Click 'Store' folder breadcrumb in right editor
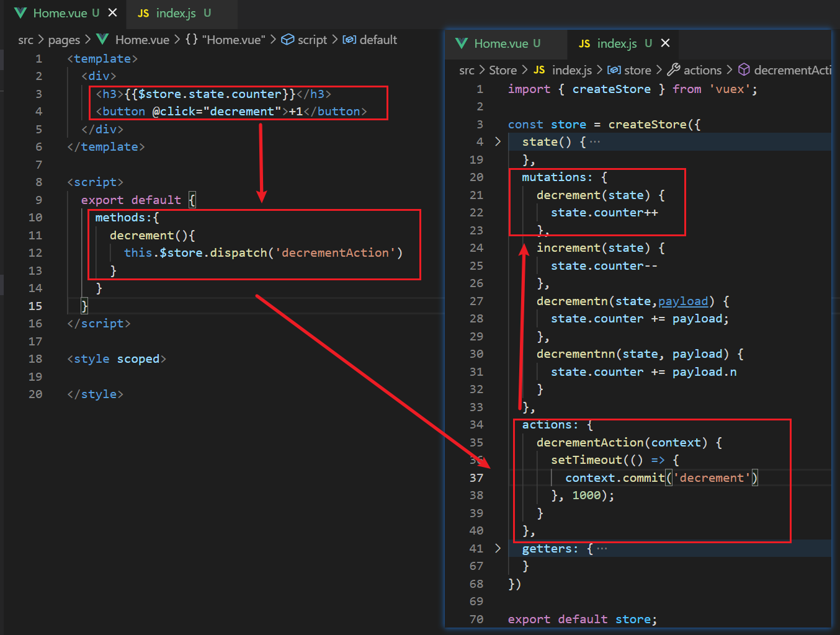 [503, 70]
